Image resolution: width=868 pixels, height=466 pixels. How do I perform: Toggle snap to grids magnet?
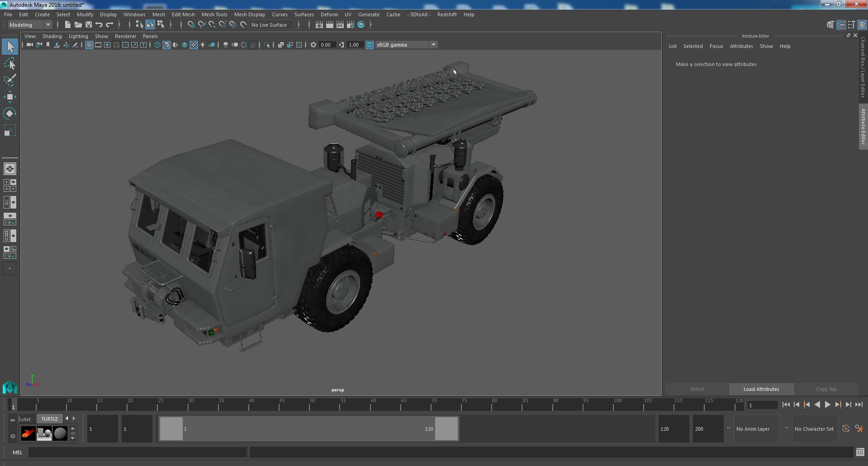191,24
